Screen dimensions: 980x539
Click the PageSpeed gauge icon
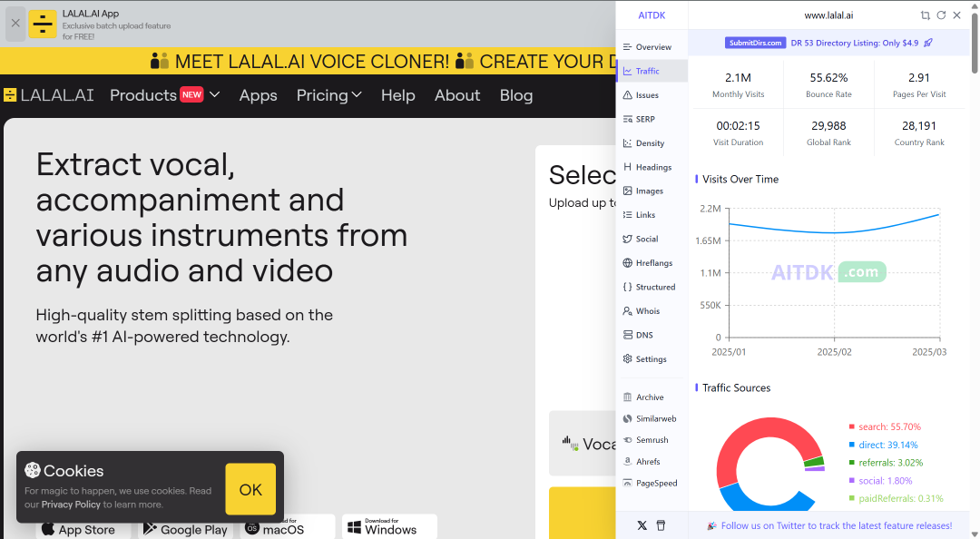tap(628, 483)
